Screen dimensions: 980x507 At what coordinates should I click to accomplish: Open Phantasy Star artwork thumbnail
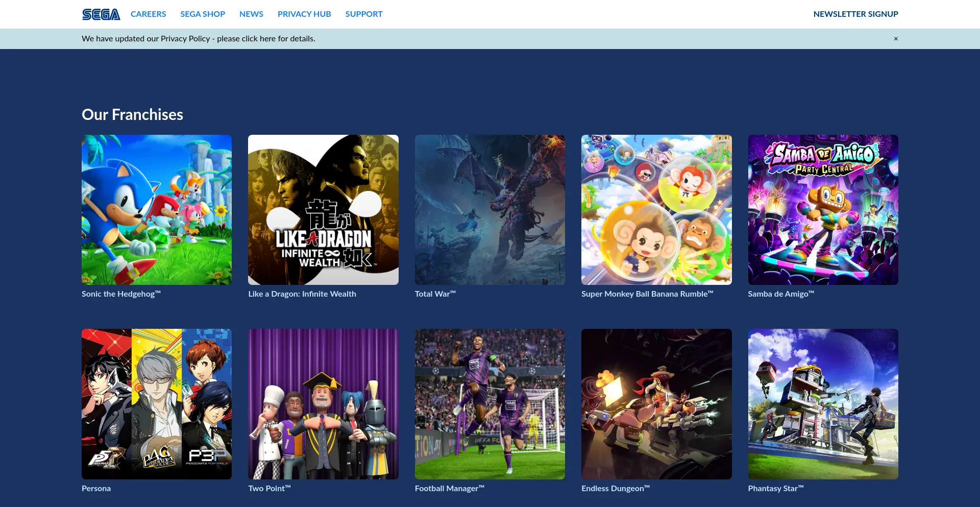[823, 404]
